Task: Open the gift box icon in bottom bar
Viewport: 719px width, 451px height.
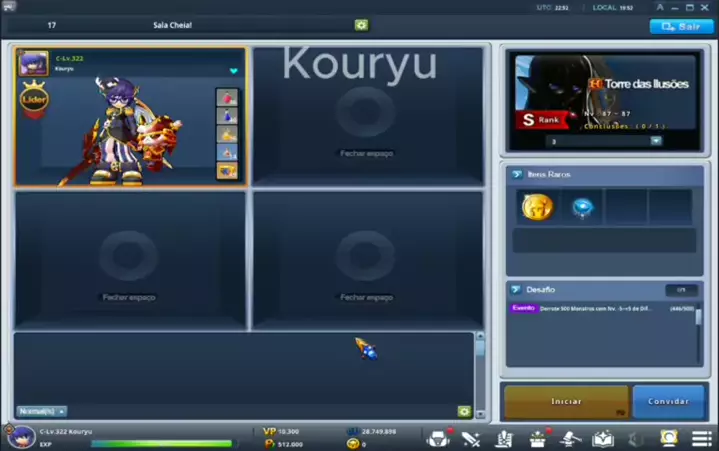Action: click(x=538, y=438)
